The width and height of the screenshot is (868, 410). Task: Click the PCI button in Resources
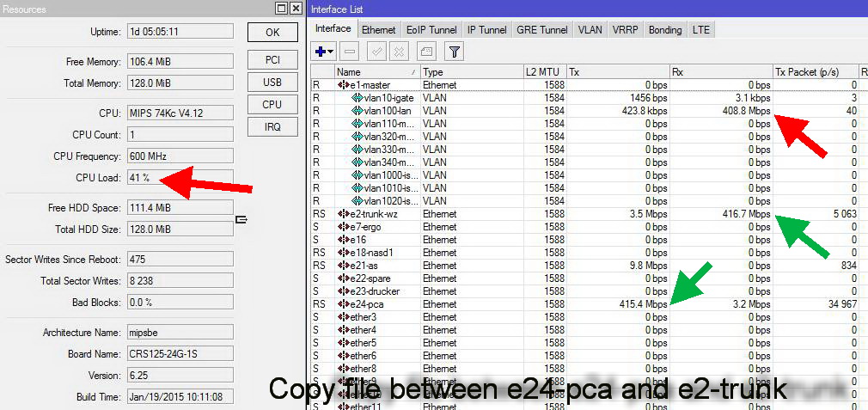coord(272,60)
